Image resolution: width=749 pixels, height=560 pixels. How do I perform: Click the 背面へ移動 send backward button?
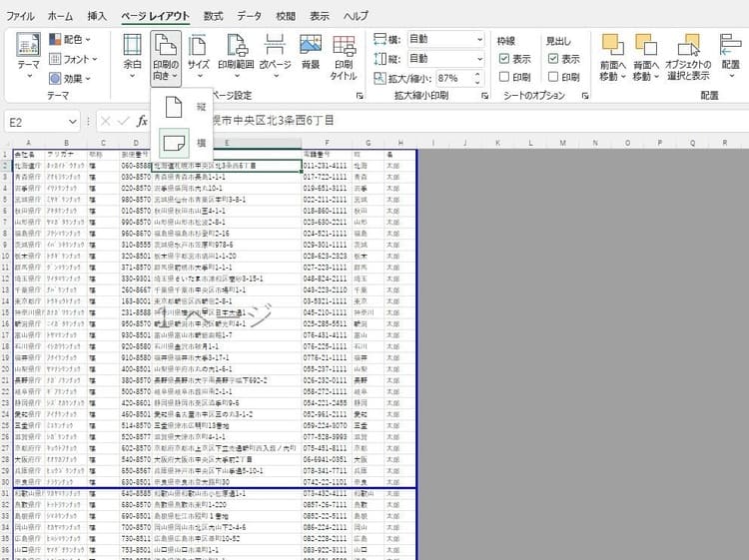(x=646, y=57)
